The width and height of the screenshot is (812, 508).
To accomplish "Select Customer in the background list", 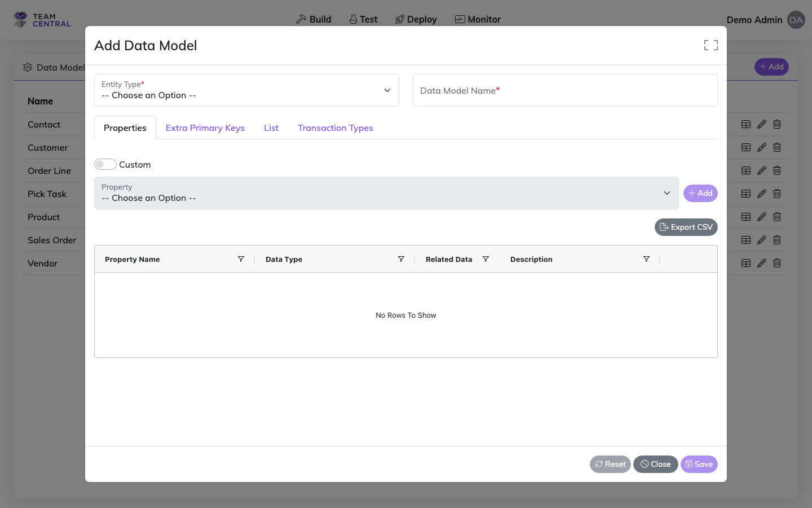I will pyautogui.click(x=48, y=147).
